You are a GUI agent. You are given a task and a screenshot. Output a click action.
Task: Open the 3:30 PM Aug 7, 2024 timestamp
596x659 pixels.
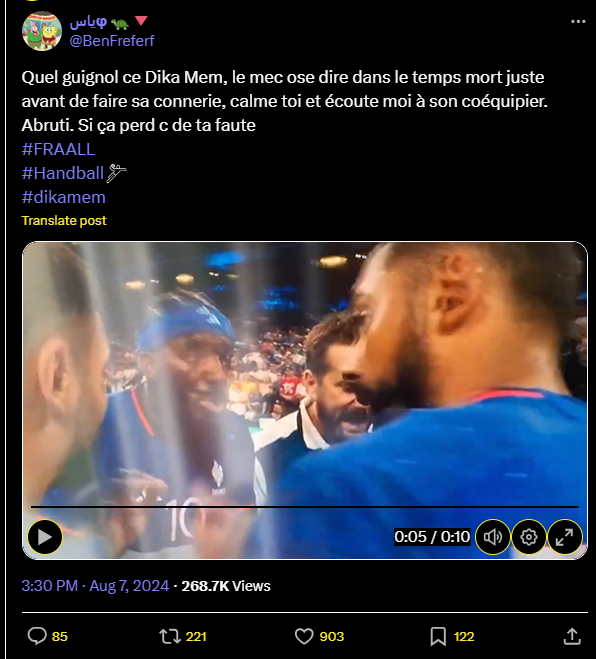click(95, 585)
